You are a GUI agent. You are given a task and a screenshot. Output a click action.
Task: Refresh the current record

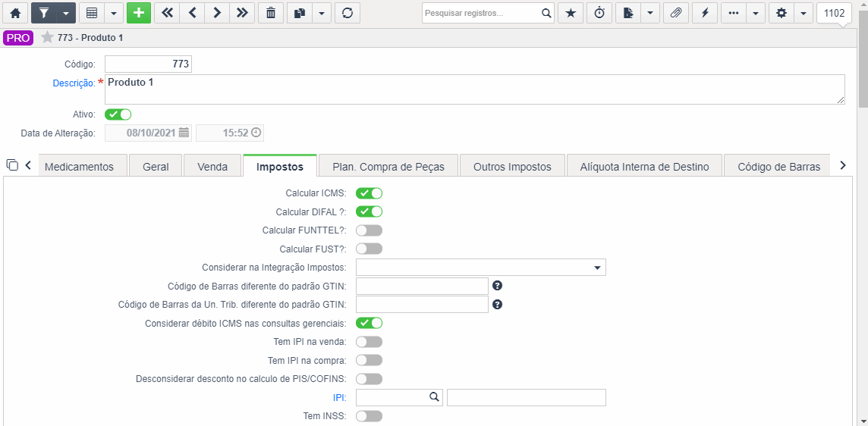[x=347, y=13]
